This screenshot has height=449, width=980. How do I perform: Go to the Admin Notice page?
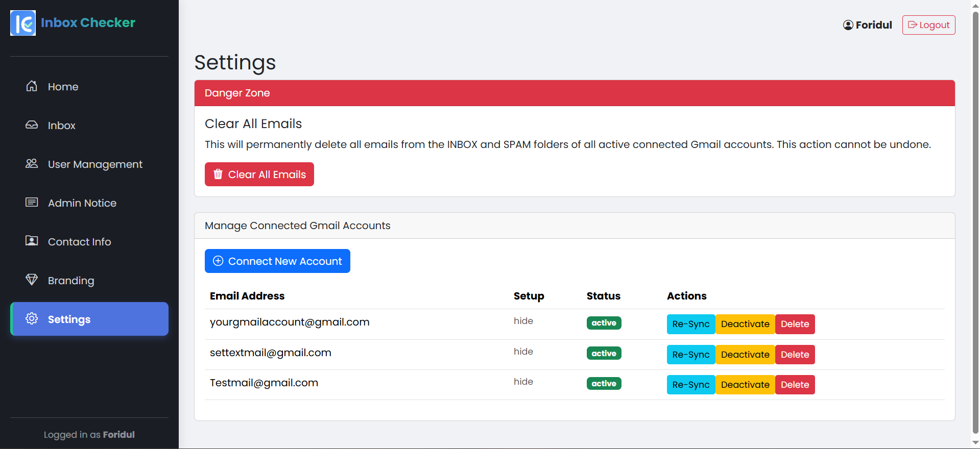82,203
